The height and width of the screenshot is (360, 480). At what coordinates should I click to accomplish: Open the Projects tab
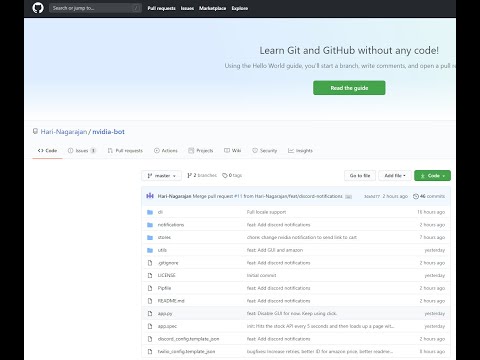pos(201,151)
